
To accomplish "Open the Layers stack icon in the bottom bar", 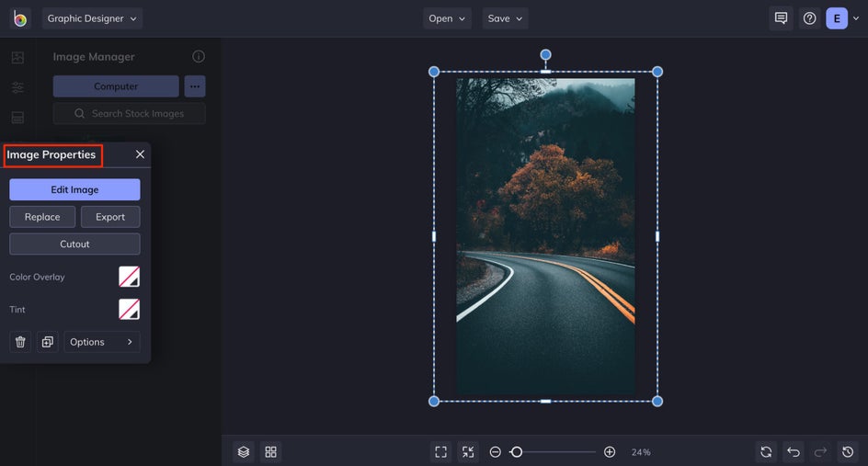I will (244, 452).
